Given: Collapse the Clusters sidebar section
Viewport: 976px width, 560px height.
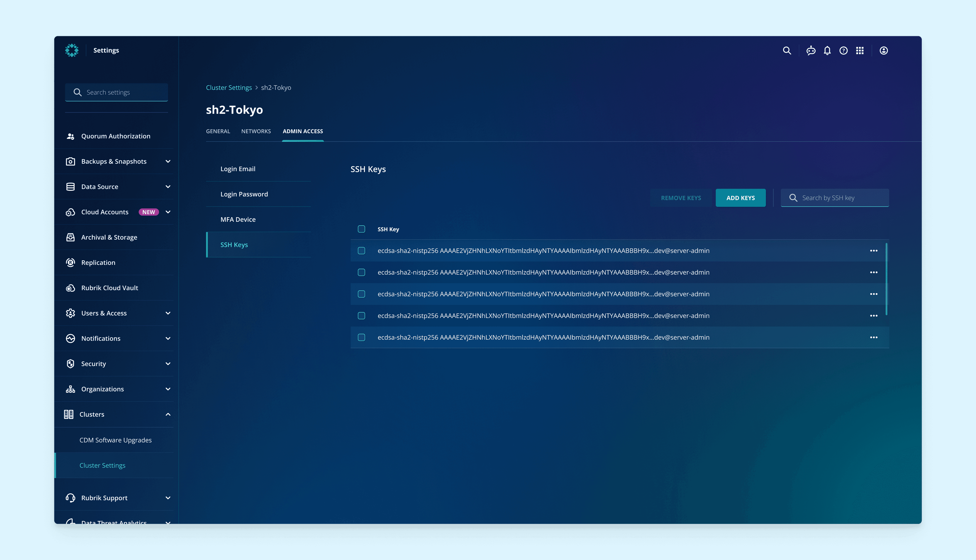Looking at the screenshot, I should 168,414.
